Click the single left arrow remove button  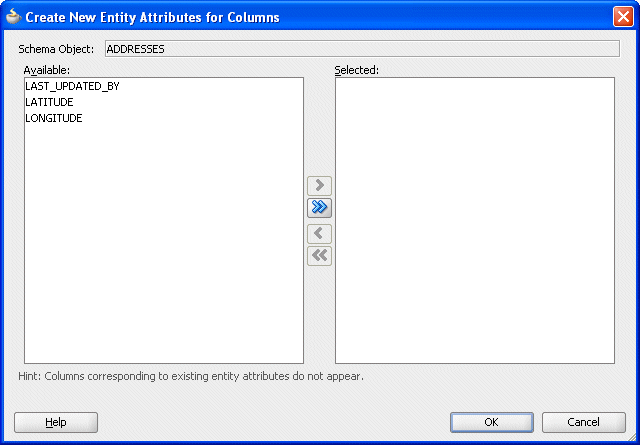[x=319, y=234]
